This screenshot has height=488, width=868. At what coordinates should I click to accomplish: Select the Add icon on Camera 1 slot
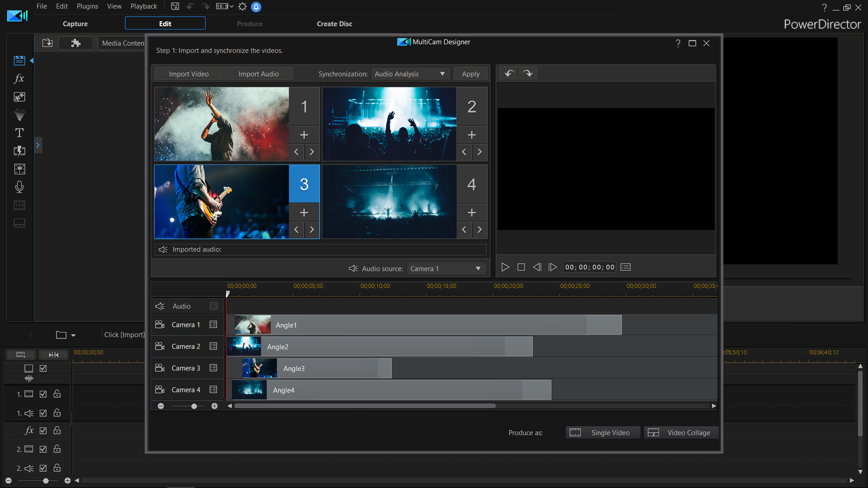[303, 134]
